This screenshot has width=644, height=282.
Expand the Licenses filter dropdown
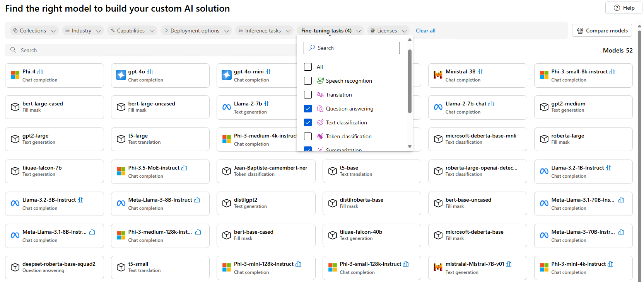(388, 31)
